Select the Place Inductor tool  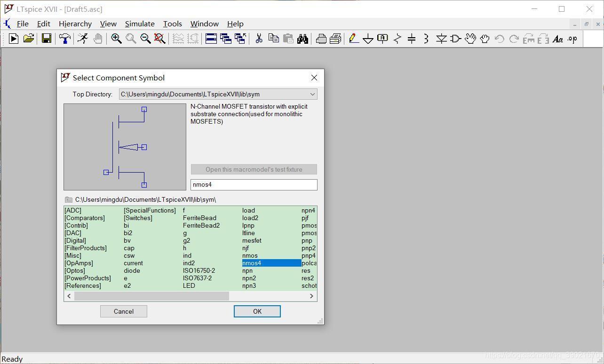click(x=426, y=39)
